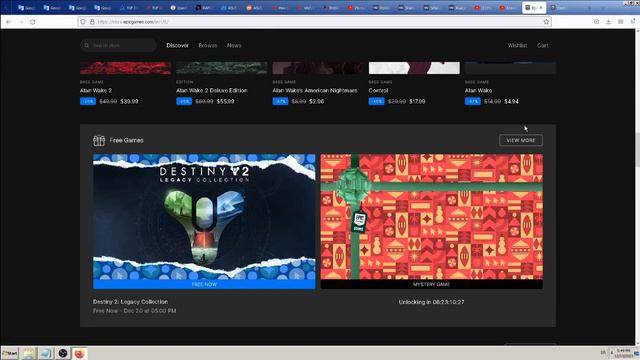
Task: Open the Wishlist page
Action: [518, 45]
